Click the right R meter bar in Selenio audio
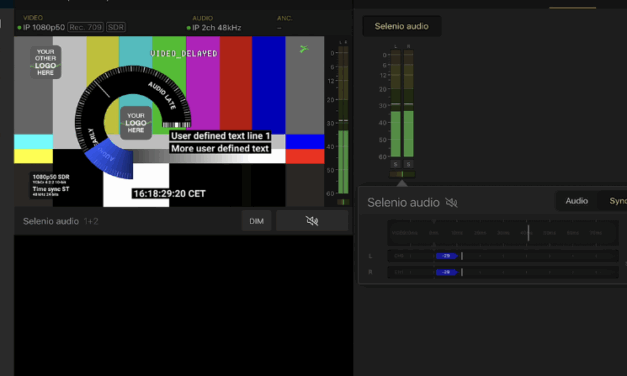Viewport: 627px width, 376px height. pyautogui.click(x=408, y=104)
